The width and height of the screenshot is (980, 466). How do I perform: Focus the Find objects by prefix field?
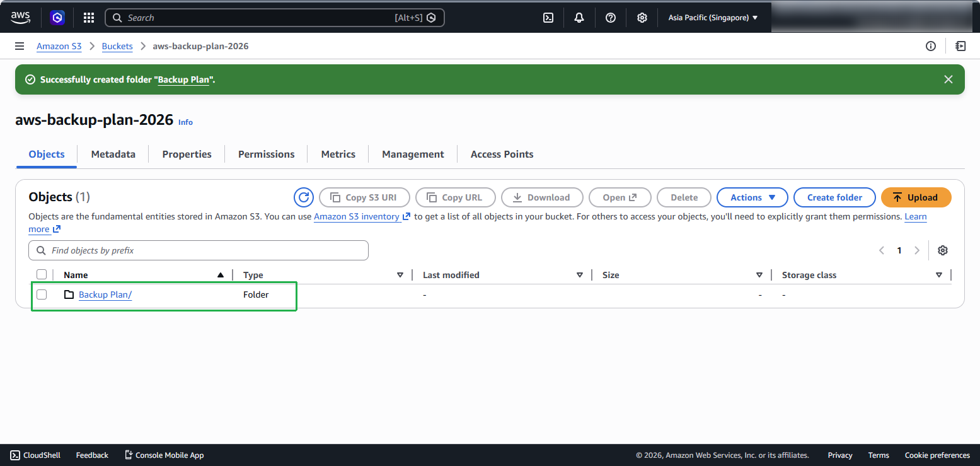(x=199, y=250)
